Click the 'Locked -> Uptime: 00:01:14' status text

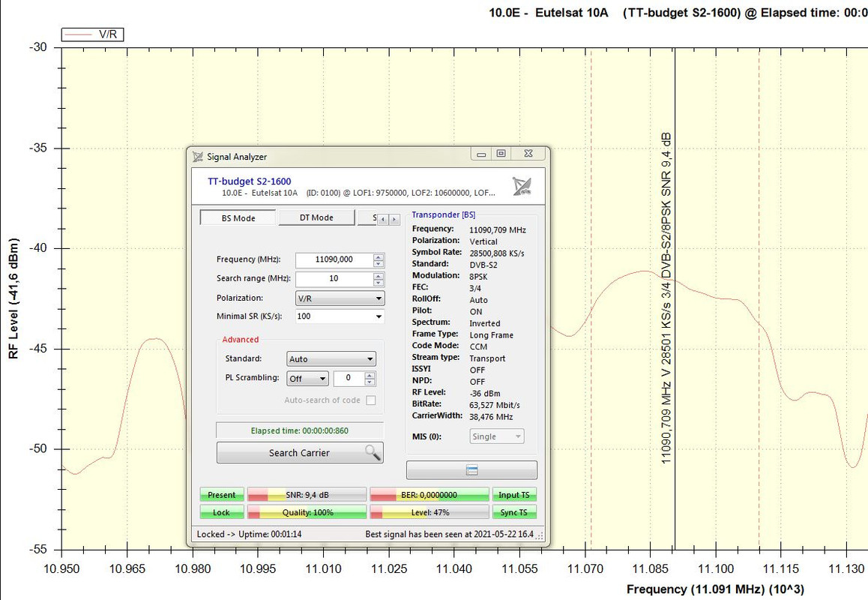(x=249, y=534)
